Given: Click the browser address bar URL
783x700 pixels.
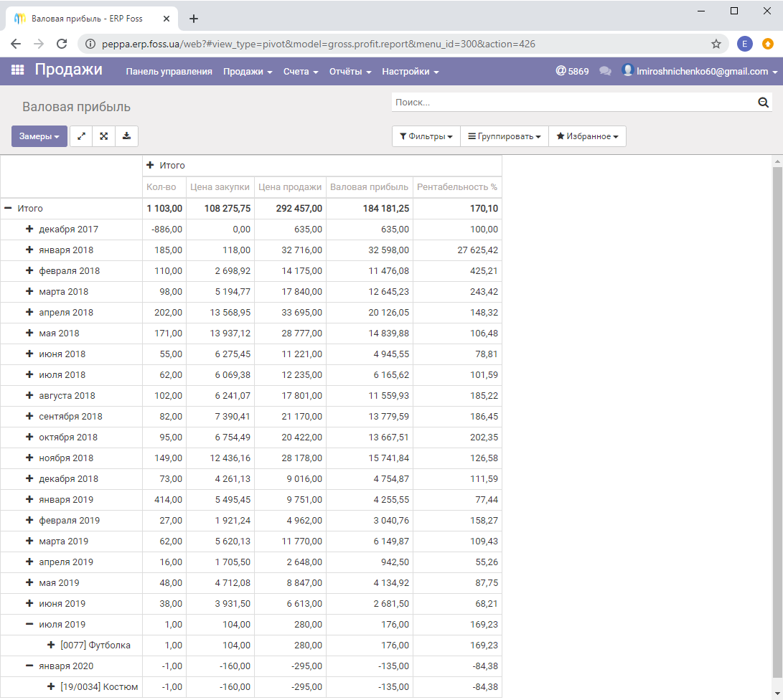Looking at the screenshot, I should pyautogui.click(x=318, y=44).
